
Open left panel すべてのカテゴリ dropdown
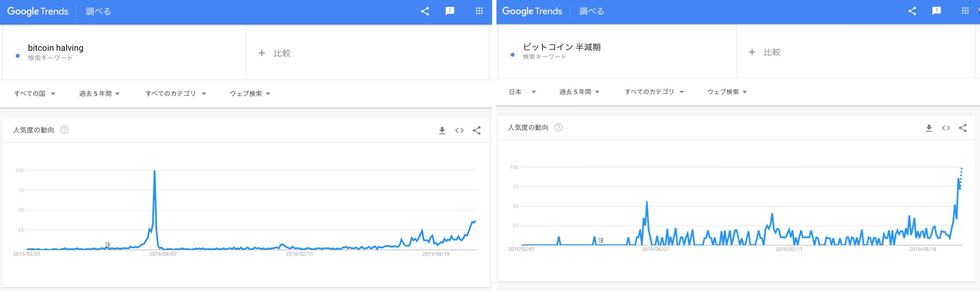(175, 93)
